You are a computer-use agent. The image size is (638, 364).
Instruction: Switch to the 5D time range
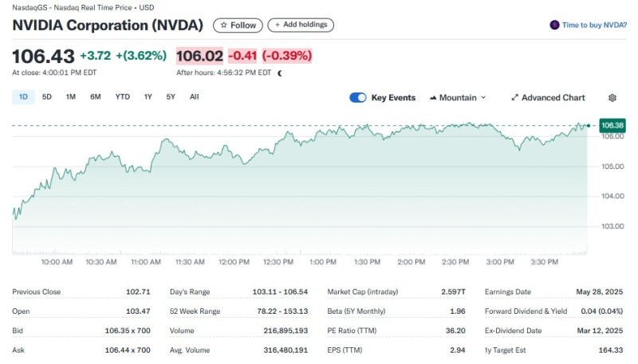(47, 97)
